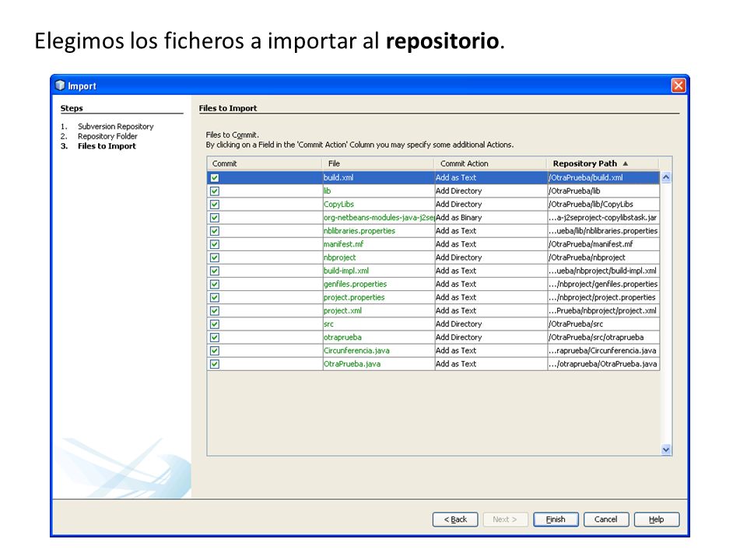Change Commit Action of manifest.mf
Screen dimensions: 747x560
click(x=491, y=244)
